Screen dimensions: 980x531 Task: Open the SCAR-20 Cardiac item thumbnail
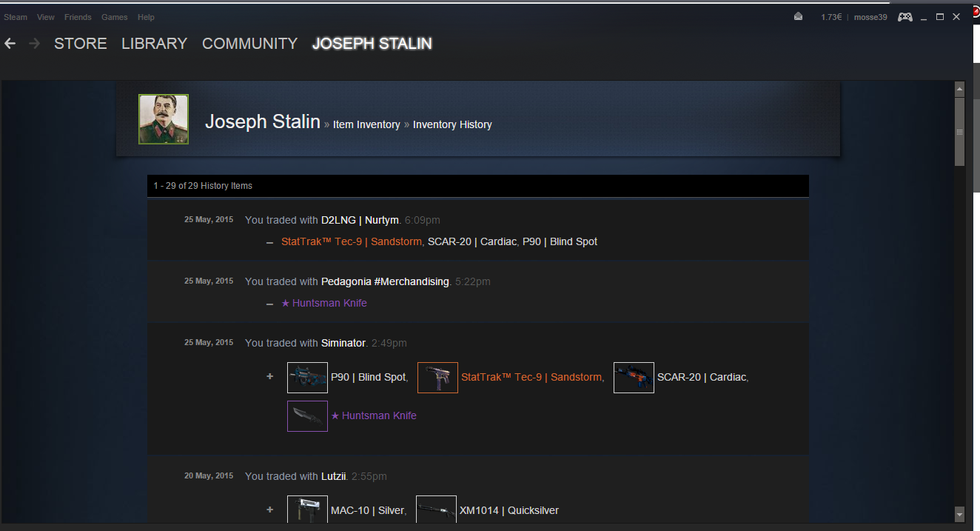(634, 378)
